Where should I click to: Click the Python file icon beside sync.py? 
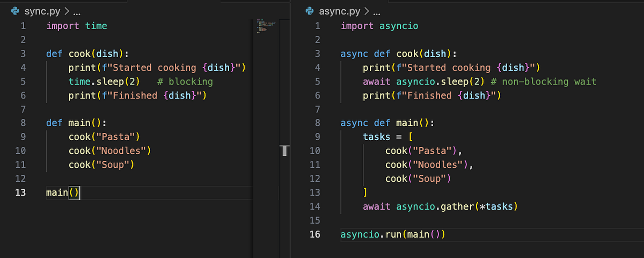click(15, 11)
